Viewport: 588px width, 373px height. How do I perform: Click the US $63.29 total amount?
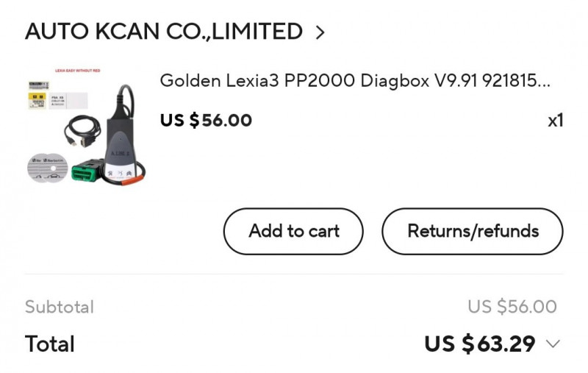click(479, 344)
